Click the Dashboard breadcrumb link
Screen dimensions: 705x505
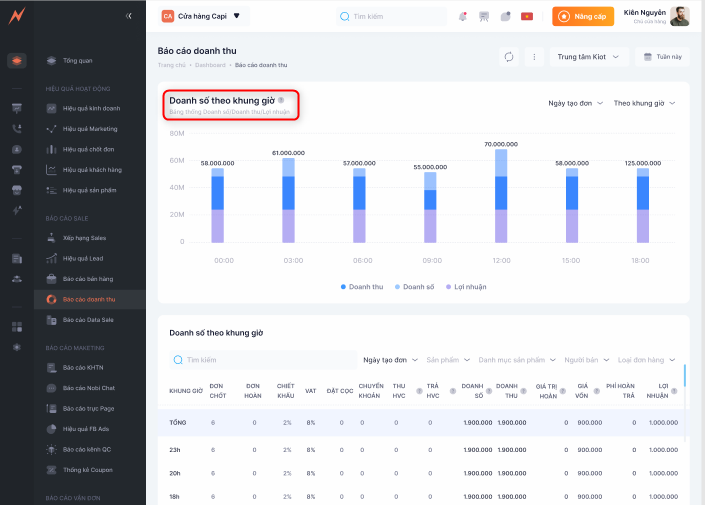210,65
